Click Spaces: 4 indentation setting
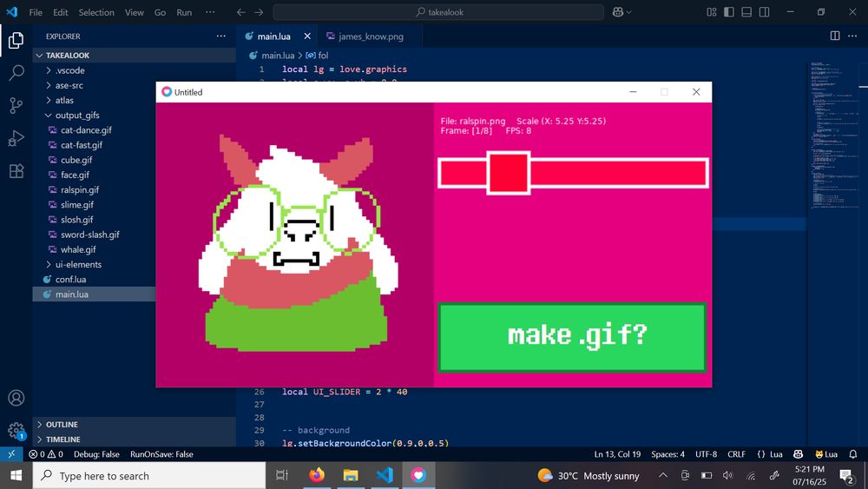This screenshot has height=489, width=868. [x=667, y=454]
